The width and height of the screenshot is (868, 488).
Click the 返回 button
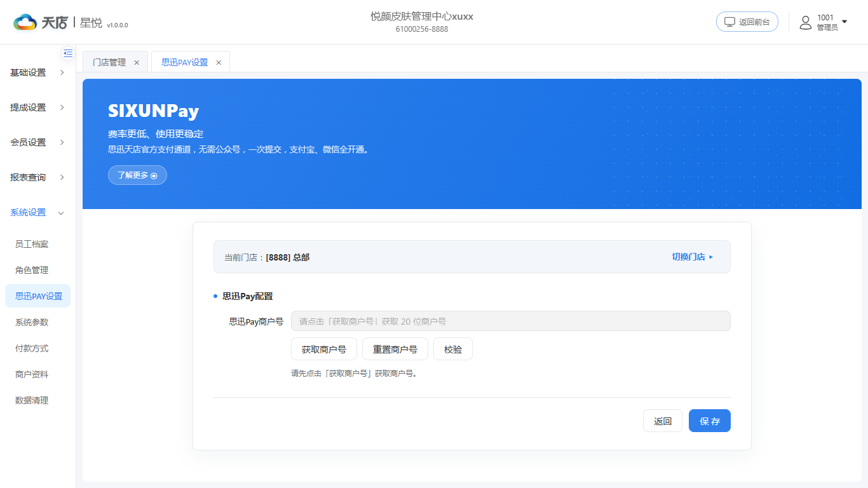[663, 421]
